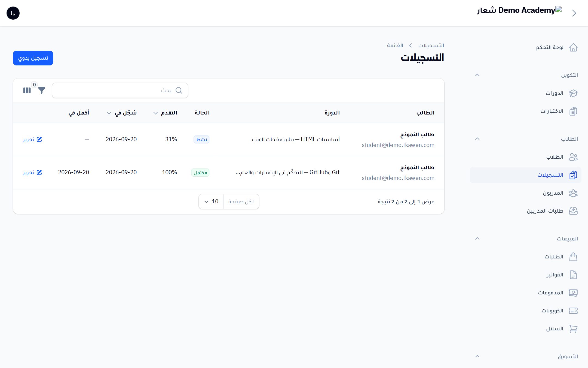Click the Demo Academy logo

point(519,10)
